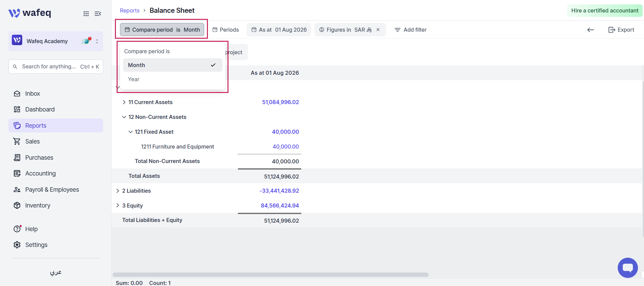Open the Figures in SAR currency filter
Screen dimensions: 644x286
pos(345,30)
